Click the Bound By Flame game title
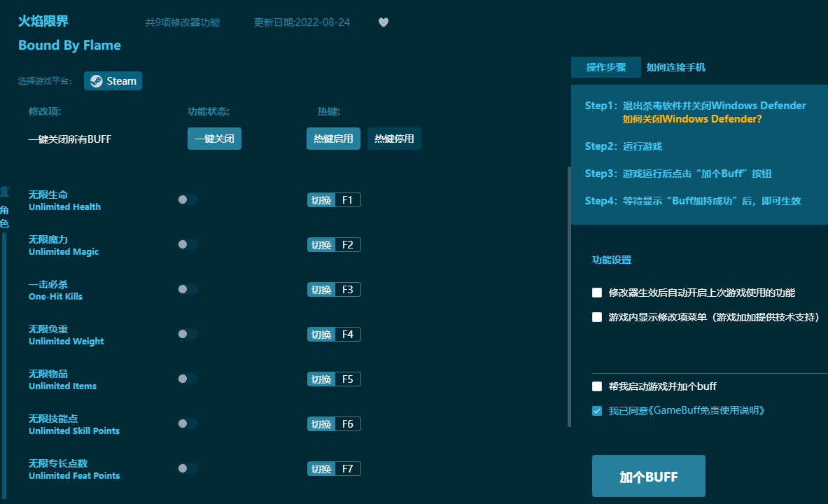This screenshot has height=504, width=828. click(x=70, y=45)
